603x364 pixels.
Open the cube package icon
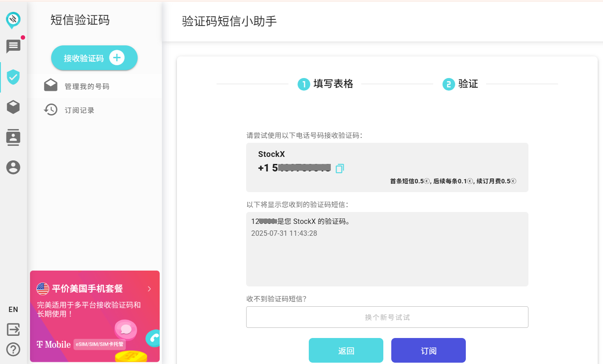pyautogui.click(x=13, y=107)
